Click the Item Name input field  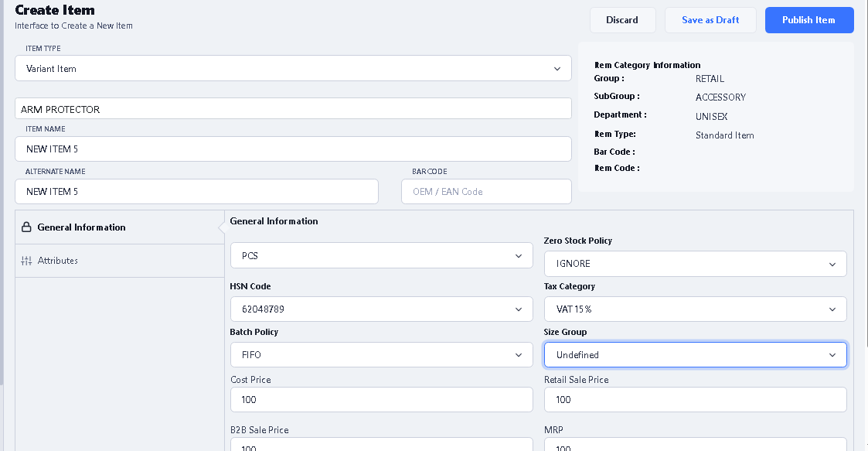tap(293, 149)
